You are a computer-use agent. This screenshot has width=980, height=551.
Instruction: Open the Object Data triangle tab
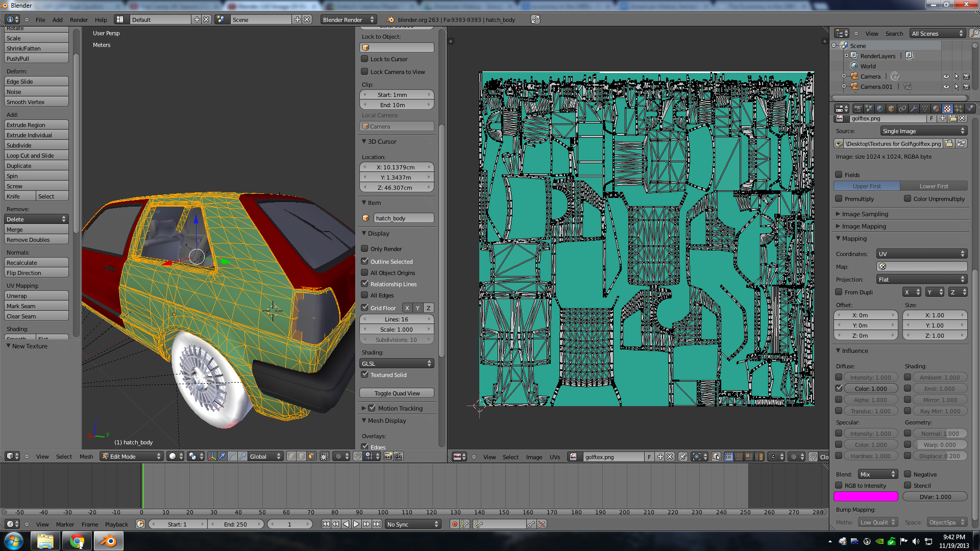click(x=925, y=108)
